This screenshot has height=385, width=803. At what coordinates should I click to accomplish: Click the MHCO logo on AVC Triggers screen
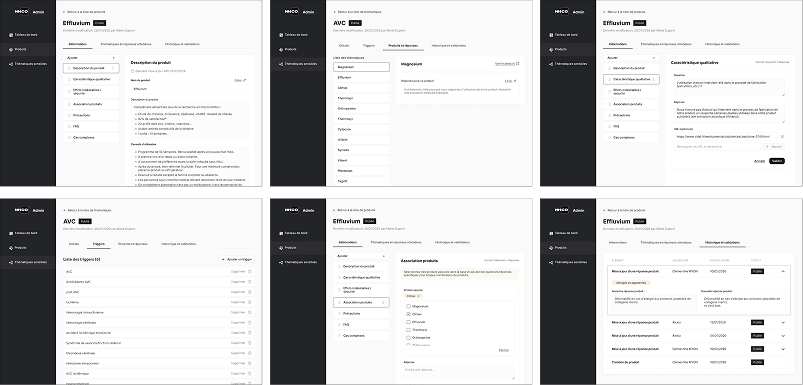click(22, 210)
